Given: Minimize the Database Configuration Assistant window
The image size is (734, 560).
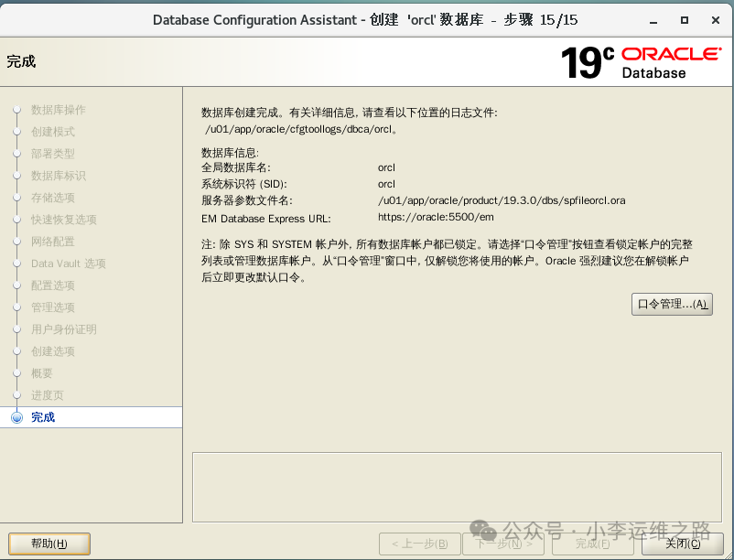Looking at the screenshot, I should (x=653, y=20).
